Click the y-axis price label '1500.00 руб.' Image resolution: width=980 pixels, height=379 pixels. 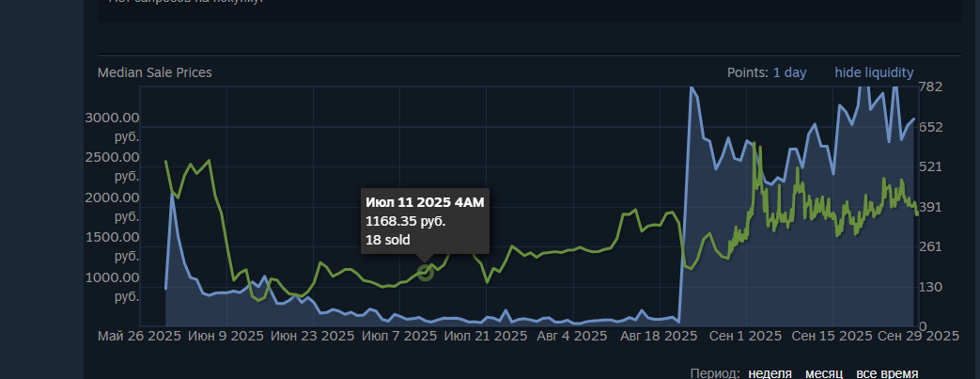[x=113, y=246]
